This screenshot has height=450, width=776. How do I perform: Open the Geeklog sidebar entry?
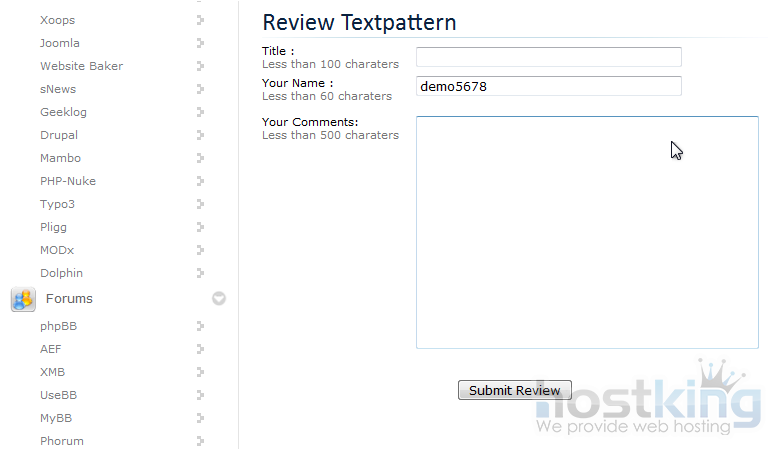63,112
